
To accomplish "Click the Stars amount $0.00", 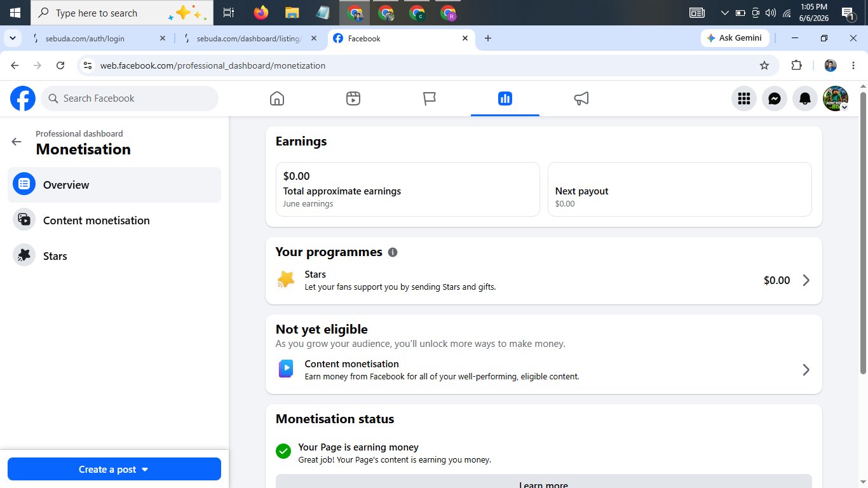I will [x=776, y=280].
